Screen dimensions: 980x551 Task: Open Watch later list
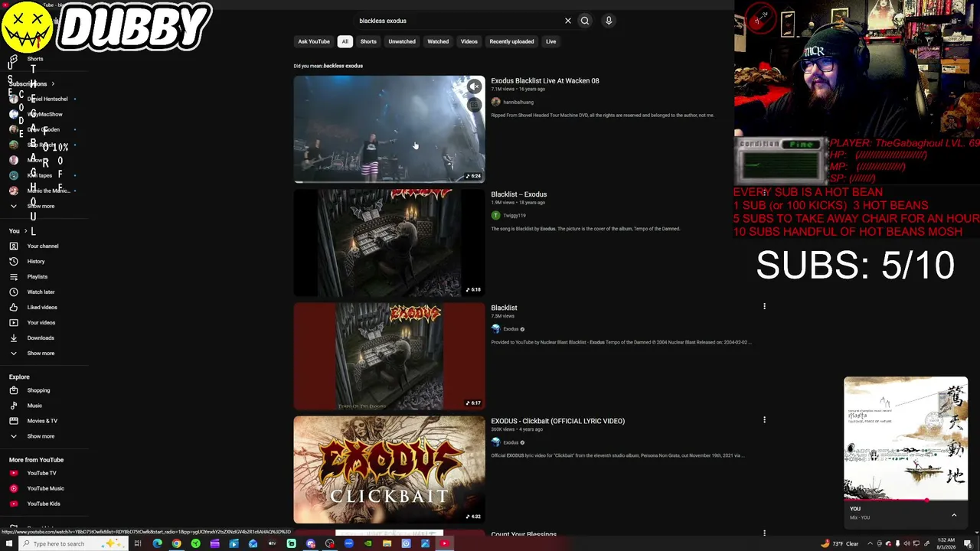(41, 292)
